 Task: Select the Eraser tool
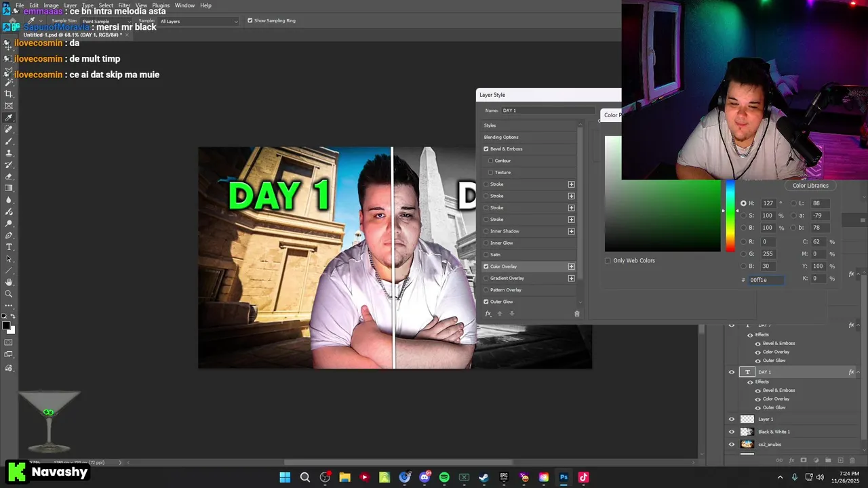(9, 176)
